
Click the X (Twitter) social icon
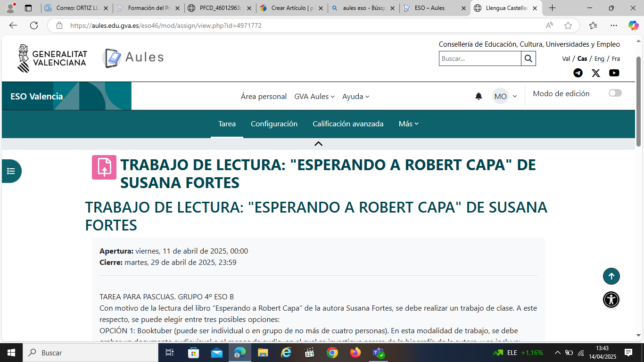pos(596,73)
